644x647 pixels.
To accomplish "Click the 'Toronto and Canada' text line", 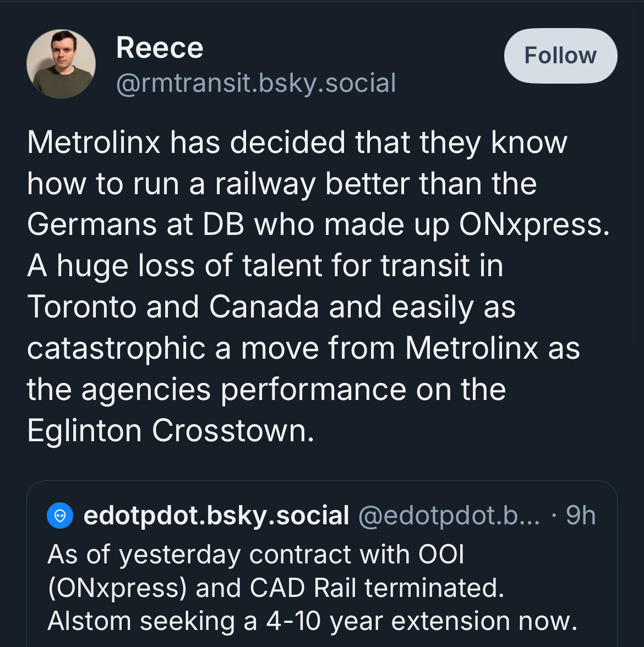I will point(271,307).
